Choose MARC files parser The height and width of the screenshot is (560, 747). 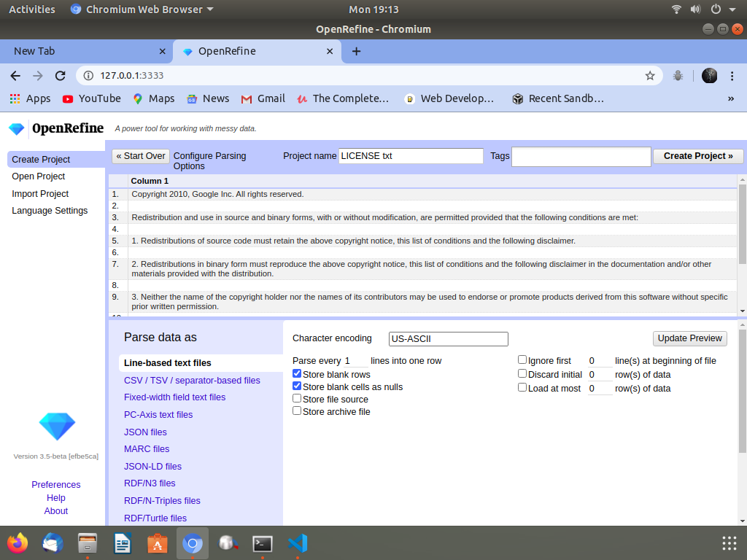coord(147,449)
